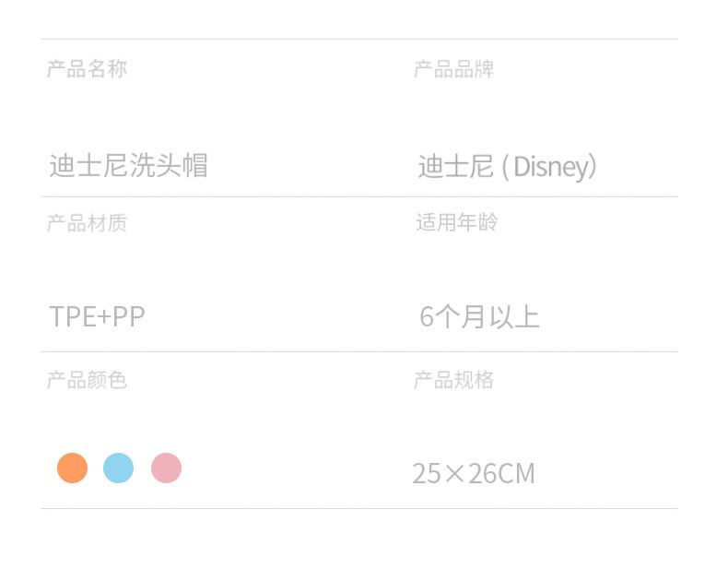728x581 pixels.
Task: Click the 产品品牌 label
Action: [453, 69]
